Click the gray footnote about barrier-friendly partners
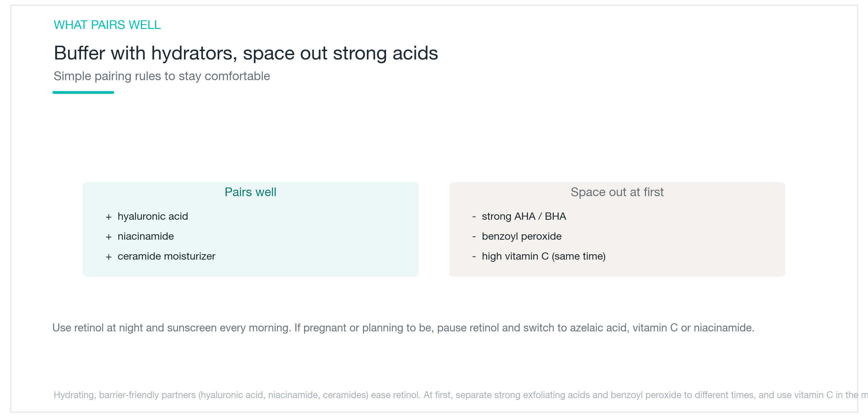This screenshot has width=868, height=417. pos(461,395)
